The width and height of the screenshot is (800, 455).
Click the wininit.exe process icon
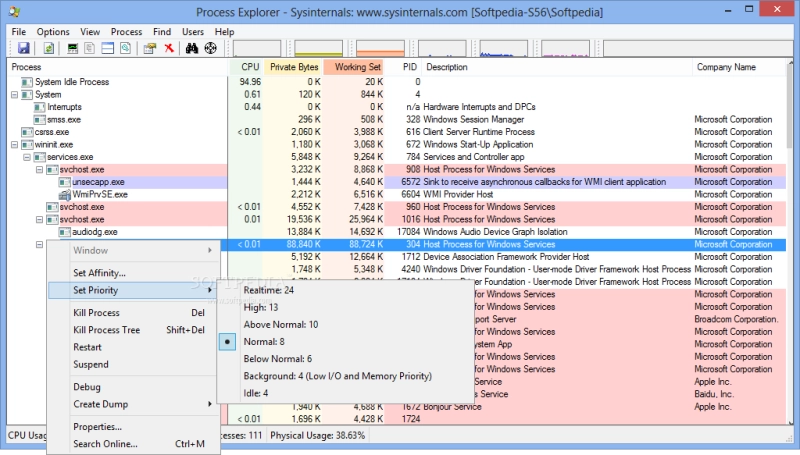click(x=27, y=145)
